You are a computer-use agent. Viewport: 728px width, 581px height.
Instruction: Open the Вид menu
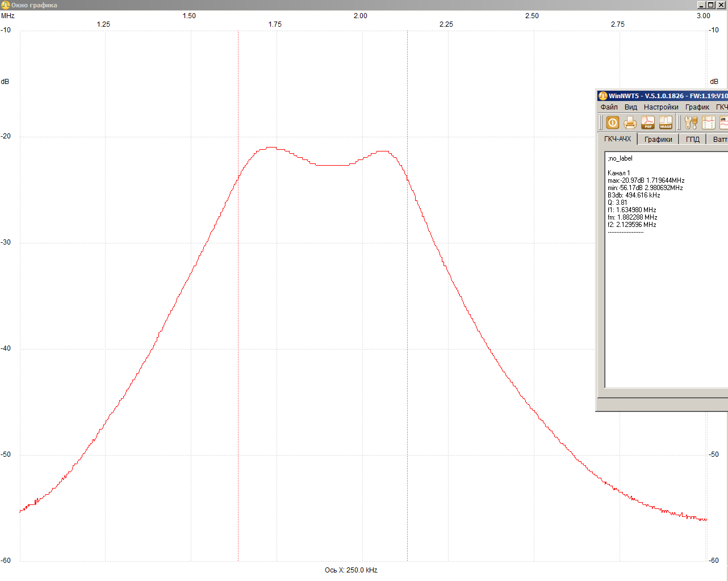pos(630,107)
